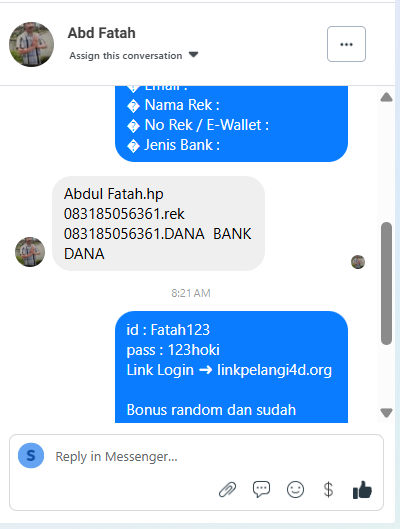Click the small seen-by avatar indicator

click(x=358, y=262)
